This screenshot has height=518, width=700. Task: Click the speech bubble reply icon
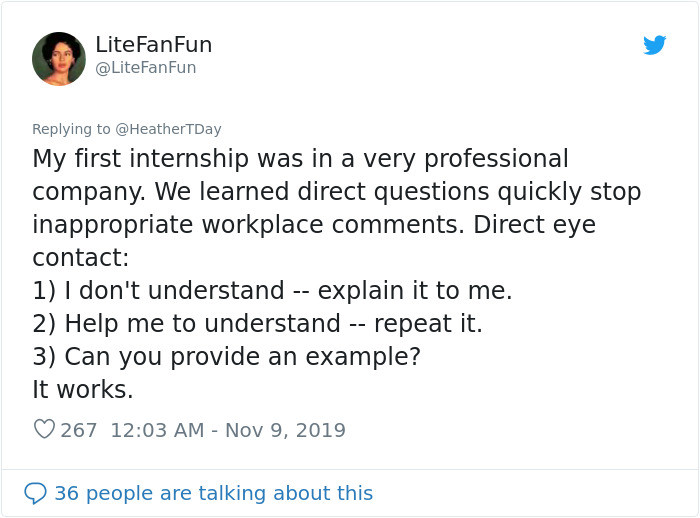[x=35, y=493]
